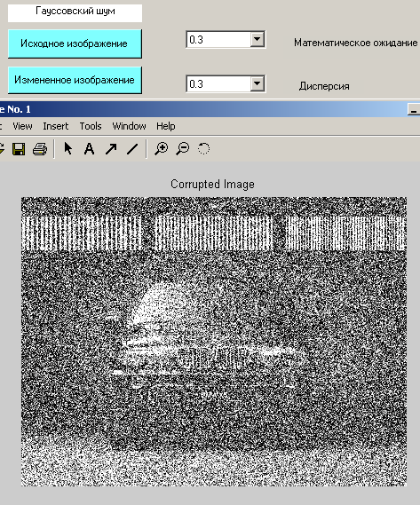Select the Insert Line tool

132,149
